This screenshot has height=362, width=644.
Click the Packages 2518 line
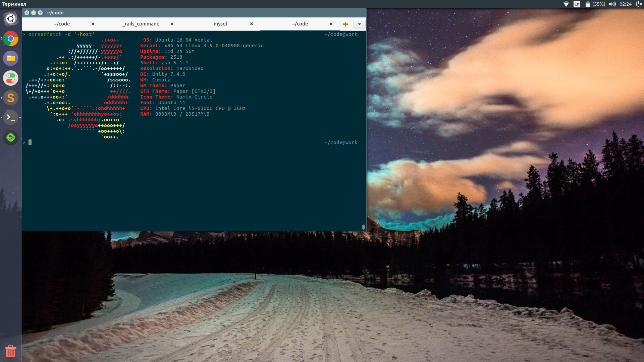161,57
